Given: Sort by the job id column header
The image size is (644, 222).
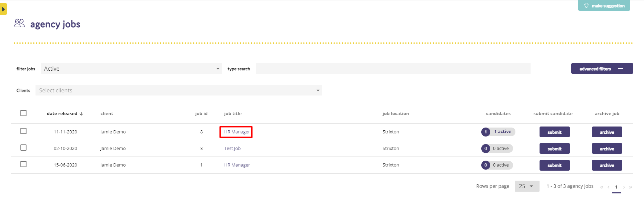Looking at the screenshot, I should (201, 113).
